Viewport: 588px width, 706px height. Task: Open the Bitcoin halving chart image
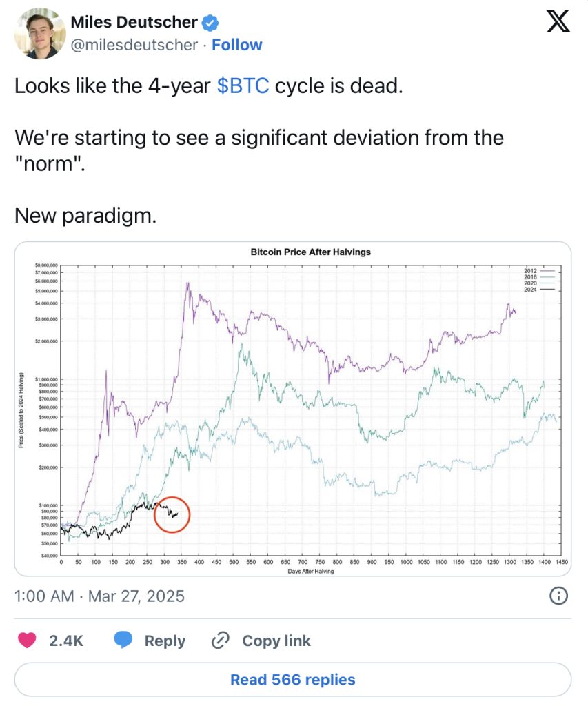pyautogui.click(x=293, y=409)
